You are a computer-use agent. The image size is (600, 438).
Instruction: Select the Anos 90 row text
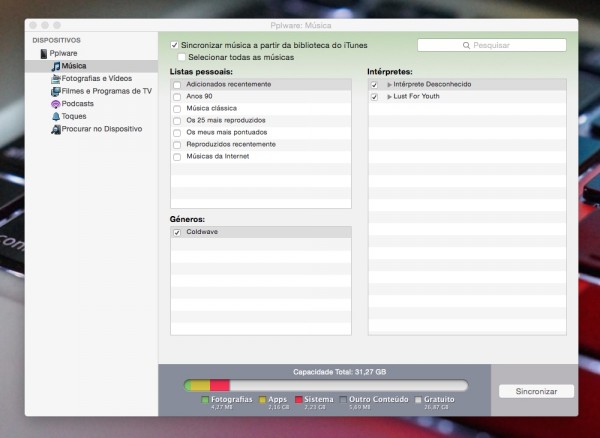click(199, 96)
